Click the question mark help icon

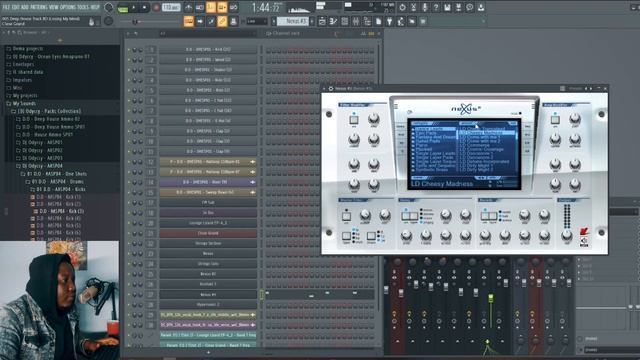[x=436, y=7]
